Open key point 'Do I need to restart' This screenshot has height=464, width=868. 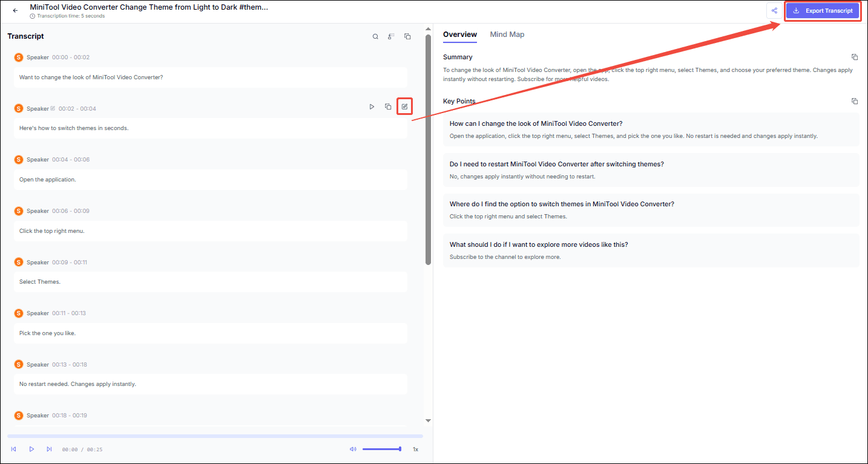pyautogui.click(x=651, y=170)
